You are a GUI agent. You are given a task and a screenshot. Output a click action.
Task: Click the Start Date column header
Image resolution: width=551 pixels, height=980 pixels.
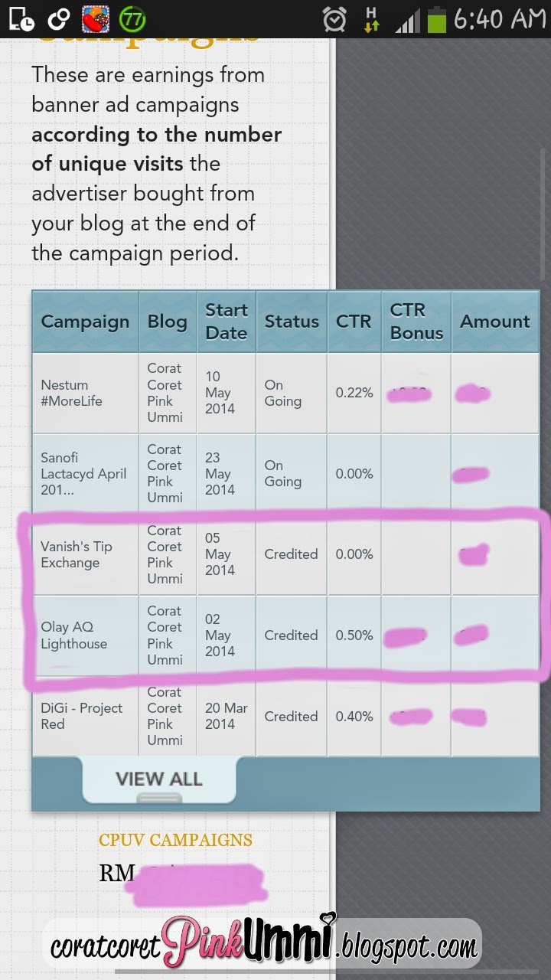226,322
